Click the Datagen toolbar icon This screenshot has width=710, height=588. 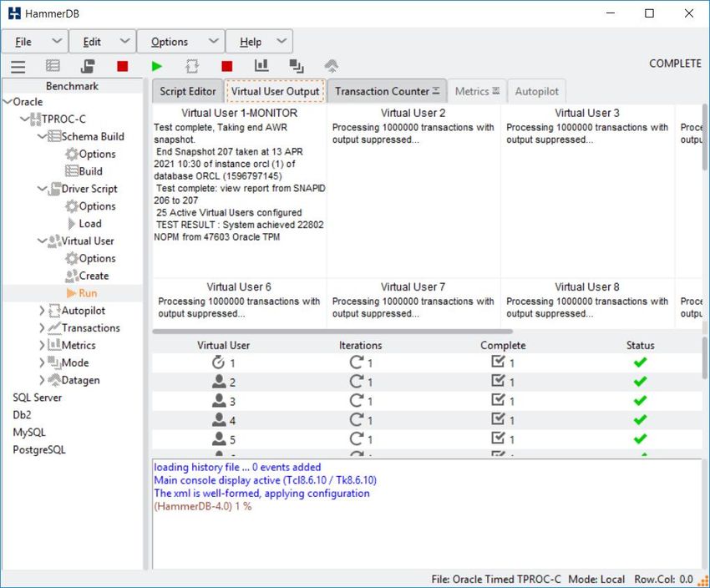pyautogui.click(x=332, y=66)
